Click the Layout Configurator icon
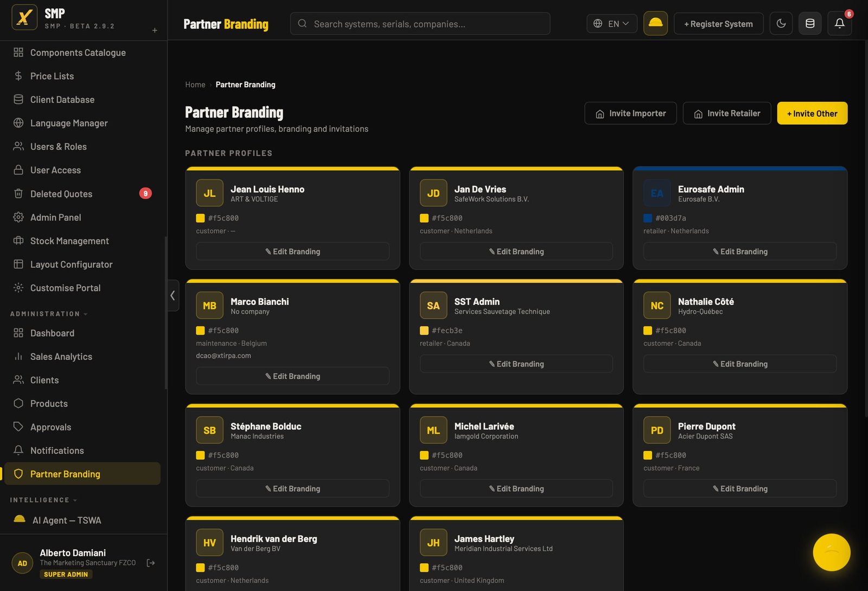Image resolution: width=868 pixels, height=591 pixels. click(x=18, y=264)
